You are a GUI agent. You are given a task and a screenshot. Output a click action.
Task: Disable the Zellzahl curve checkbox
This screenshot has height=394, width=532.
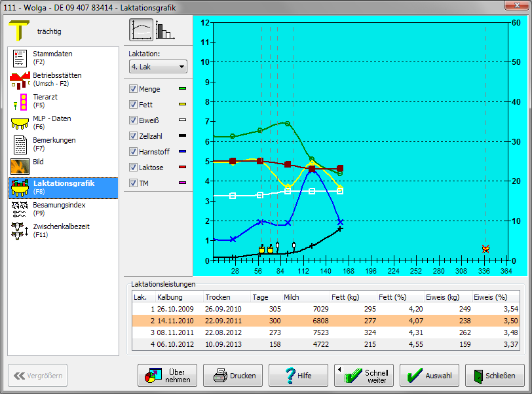(x=133, y=136)
